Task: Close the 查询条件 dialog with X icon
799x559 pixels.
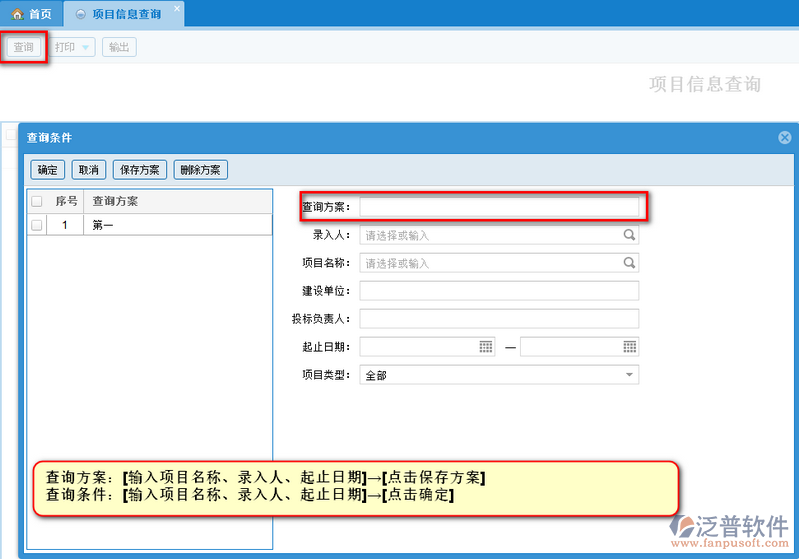Action: (x=785, y=138)
